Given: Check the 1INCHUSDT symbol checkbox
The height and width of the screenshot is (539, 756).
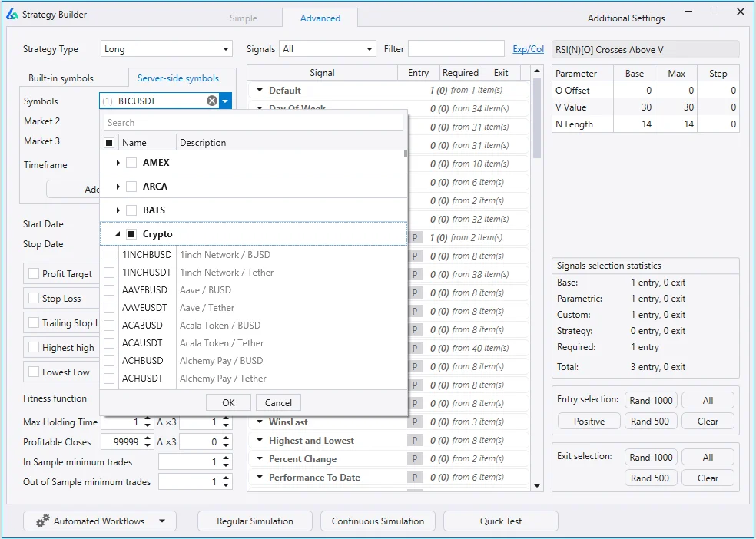Looking at the screenshot, I should [x=109, y=273].
